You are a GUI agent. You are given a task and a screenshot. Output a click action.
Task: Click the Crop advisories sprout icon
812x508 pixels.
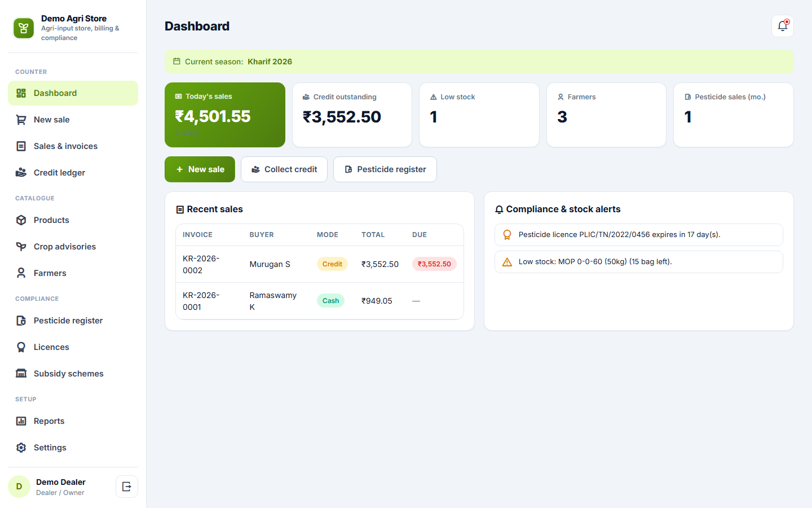pos(21,247)
